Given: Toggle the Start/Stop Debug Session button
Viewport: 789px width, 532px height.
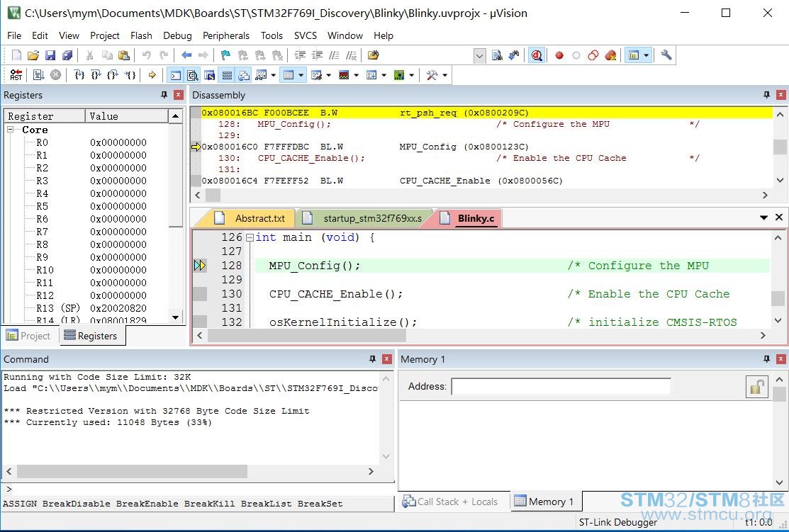Looking at the screenshot, I should tap(537, 55).
